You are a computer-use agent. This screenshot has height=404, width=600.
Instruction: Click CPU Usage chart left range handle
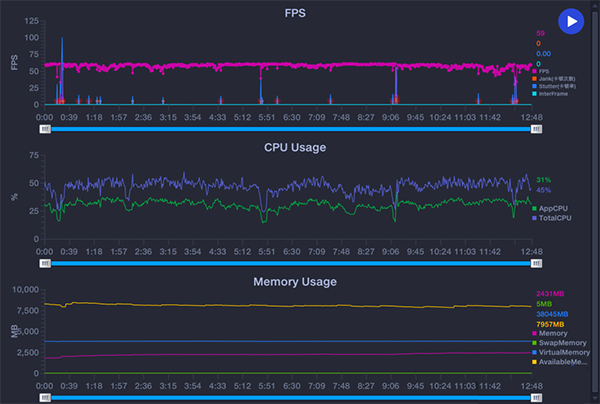(x=45, y=263)
